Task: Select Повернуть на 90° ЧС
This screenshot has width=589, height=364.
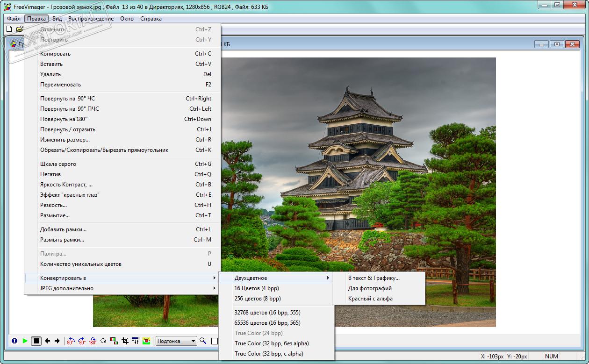Action: pos(122,99)
